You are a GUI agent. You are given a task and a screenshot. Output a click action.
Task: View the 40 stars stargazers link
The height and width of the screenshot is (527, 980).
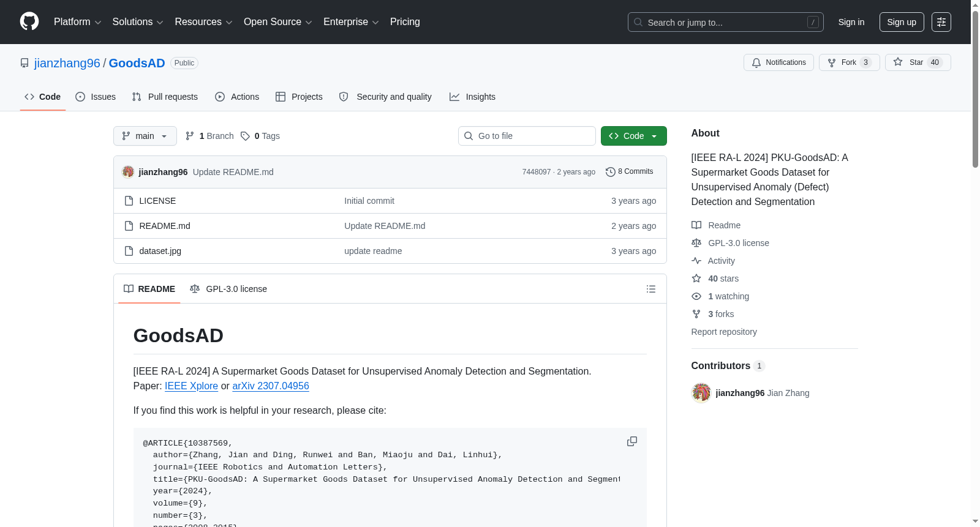tap(723, 278)
